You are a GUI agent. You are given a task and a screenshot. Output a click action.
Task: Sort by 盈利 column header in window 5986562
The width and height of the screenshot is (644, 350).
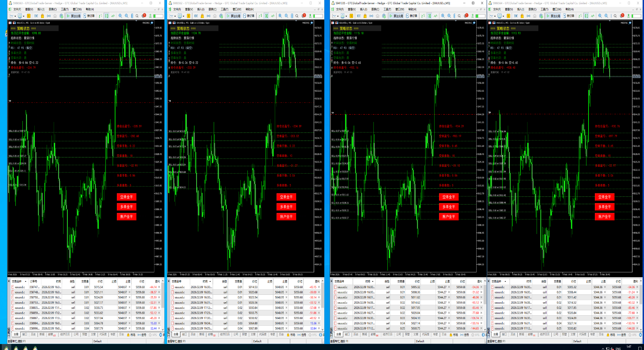point(317,281)
